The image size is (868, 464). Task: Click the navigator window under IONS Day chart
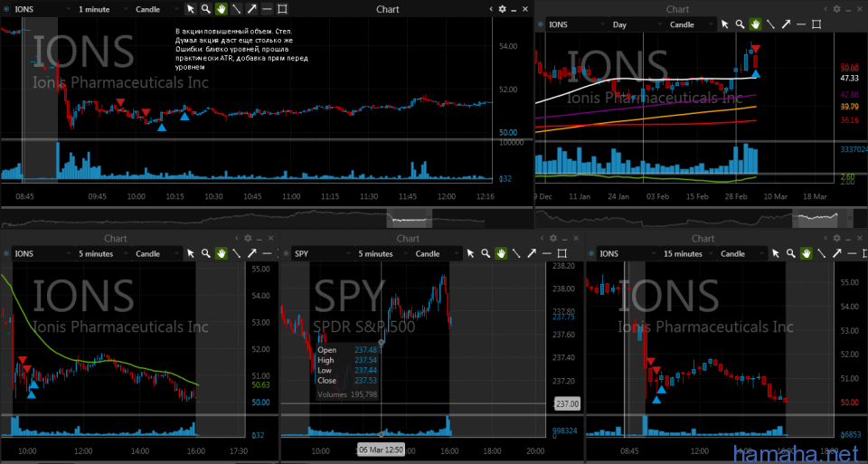816,218
